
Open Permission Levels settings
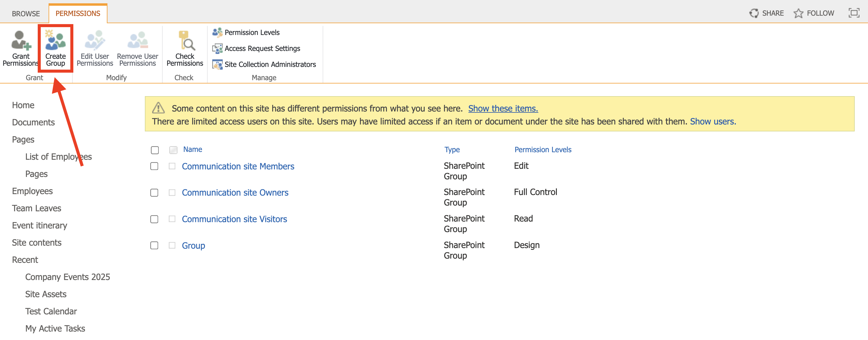point(252,32)
